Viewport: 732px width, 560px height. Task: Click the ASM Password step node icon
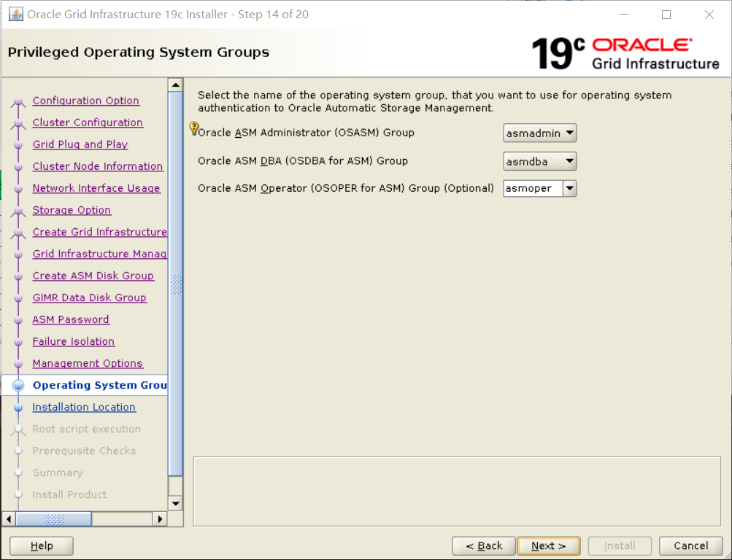(x=18, y=320)
